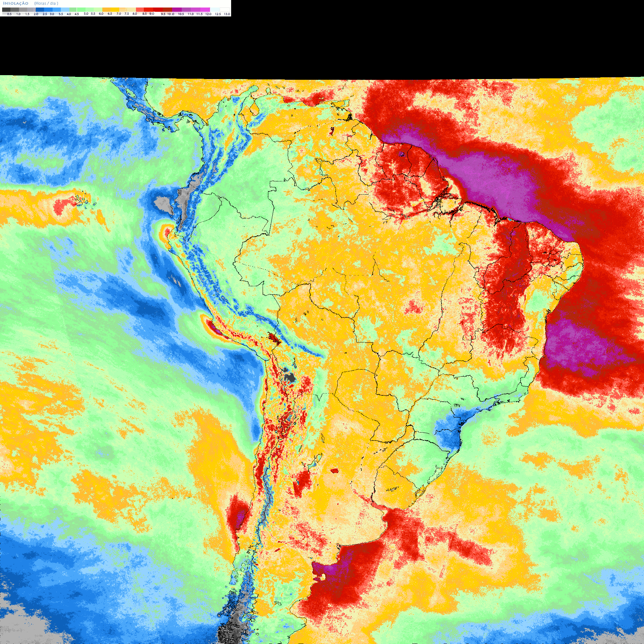Select the 12.0 legend value label

click(x=208, y=14)
